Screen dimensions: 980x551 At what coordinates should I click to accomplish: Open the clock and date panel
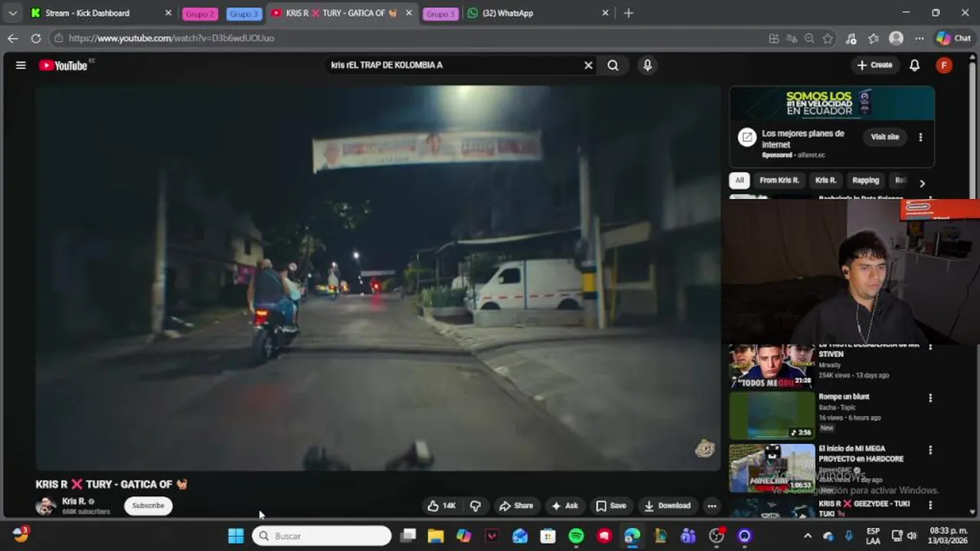point(948,536)
